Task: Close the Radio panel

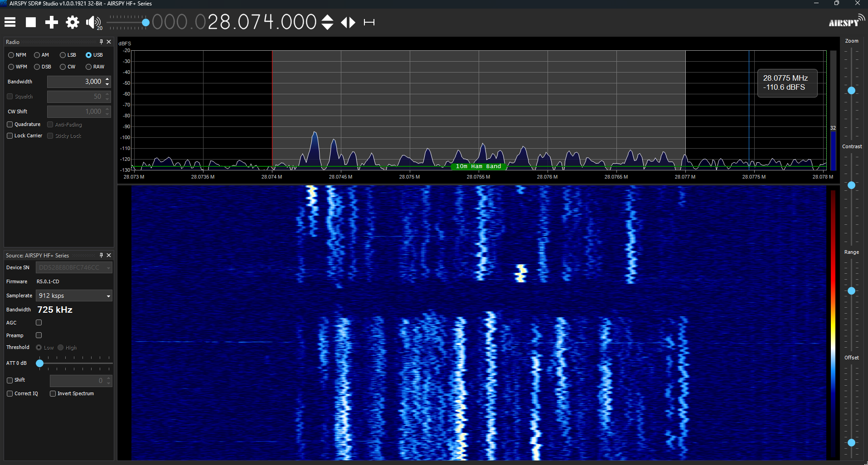Action: click(109, 42)
